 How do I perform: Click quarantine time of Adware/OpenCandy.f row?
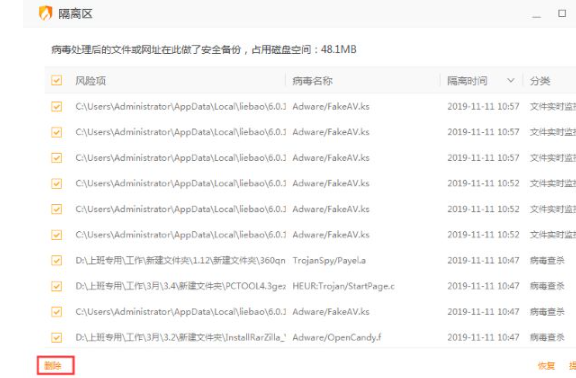tap(483, 338)
